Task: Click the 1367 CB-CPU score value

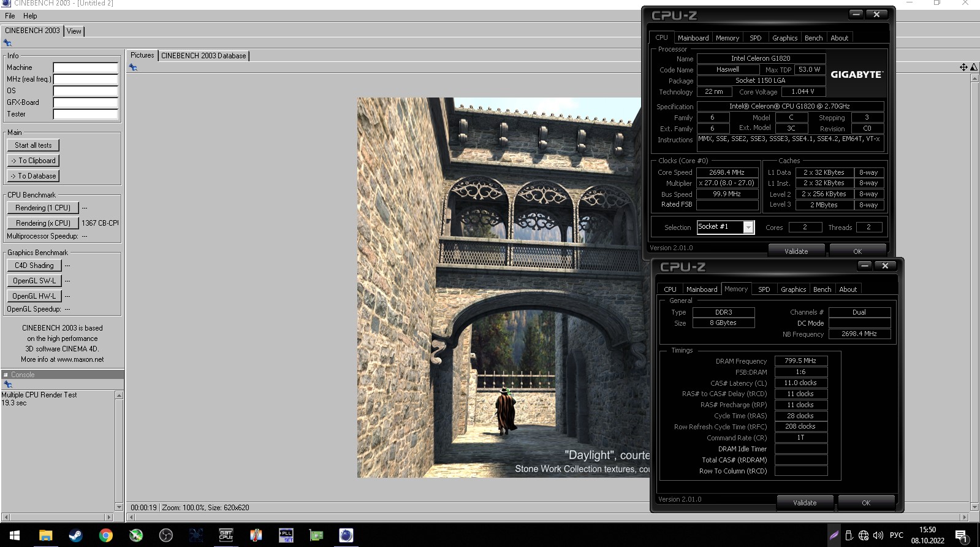Action: pyautogui.click(x=100, y=223)
